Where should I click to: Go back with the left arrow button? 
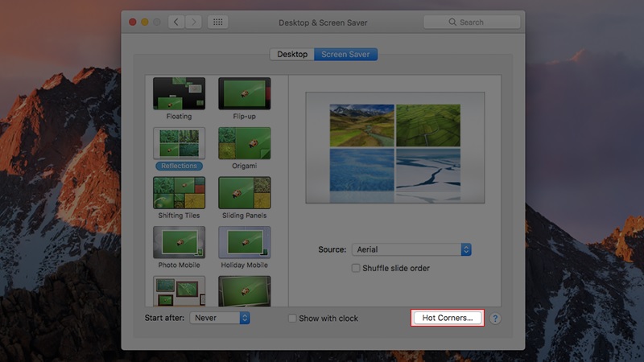[x=177, y=23]
